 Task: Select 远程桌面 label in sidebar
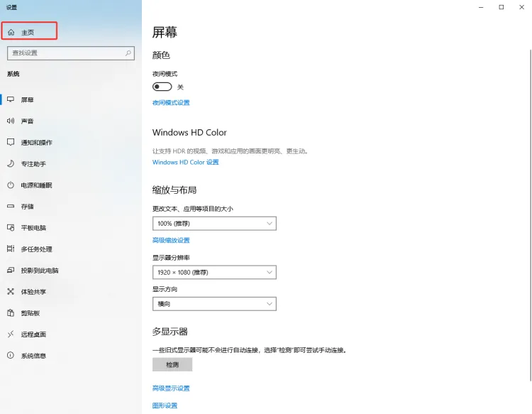click(x=33, y=334)
